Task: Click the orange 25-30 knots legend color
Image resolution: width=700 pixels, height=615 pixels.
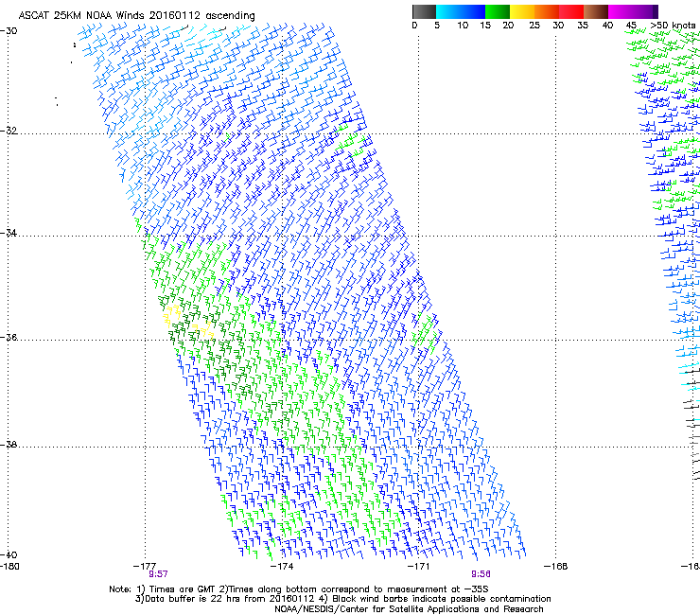Action: [547, 11]
